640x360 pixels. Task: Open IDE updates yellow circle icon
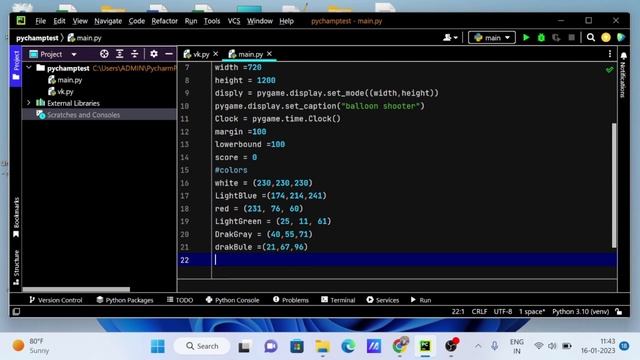pos(606,38)
